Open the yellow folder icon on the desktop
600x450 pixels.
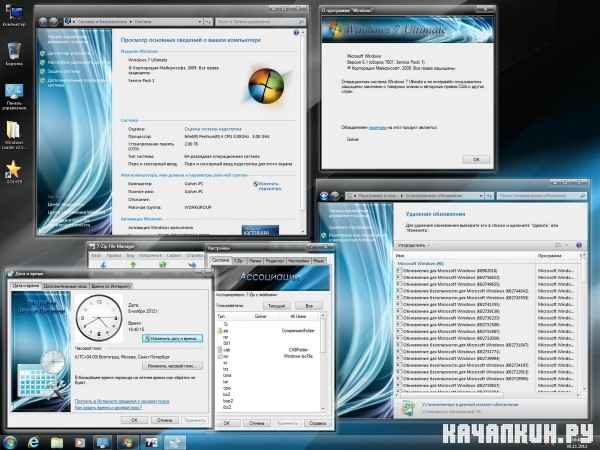[13, 135]
